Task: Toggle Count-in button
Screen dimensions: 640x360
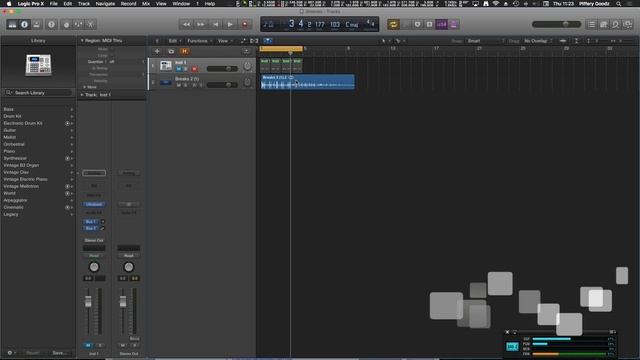Action: 442,24
